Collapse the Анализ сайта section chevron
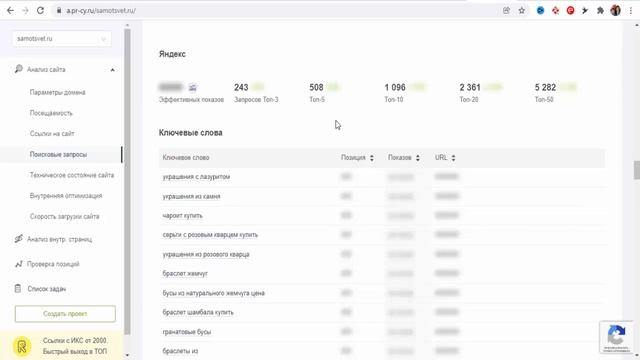The height and width of the screenshot is (360, 640). coord(112,70)
